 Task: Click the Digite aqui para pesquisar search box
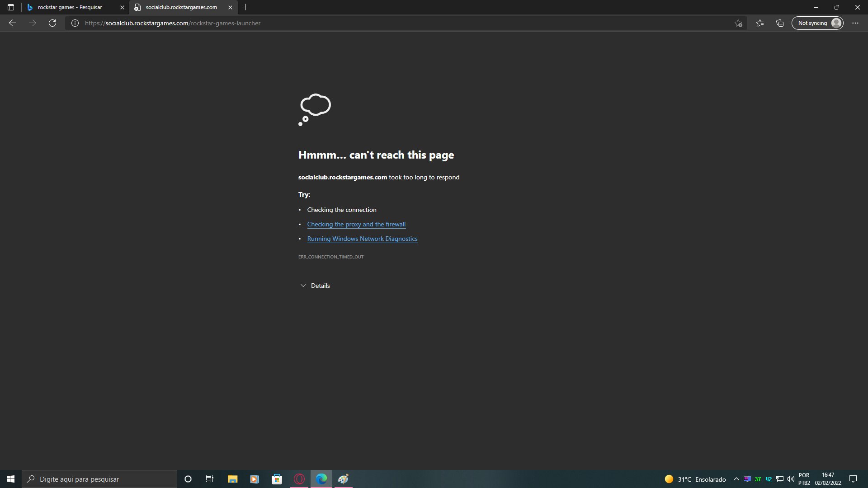pos(99,479)
